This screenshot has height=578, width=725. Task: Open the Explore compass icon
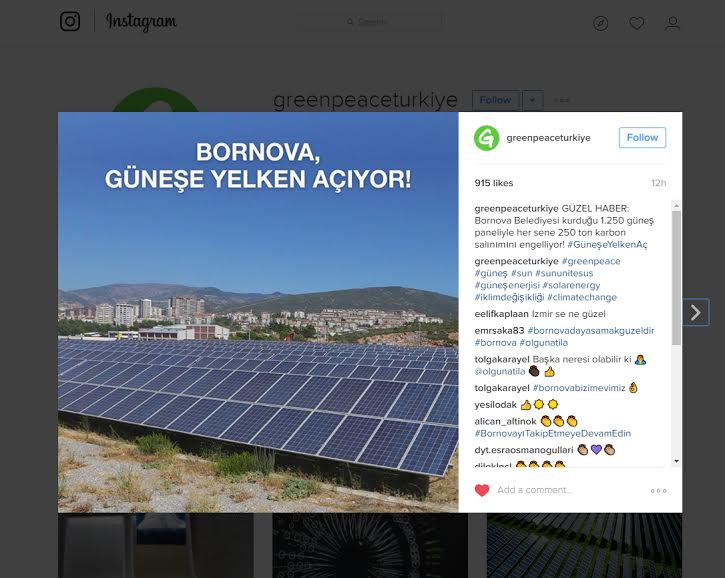601,23
